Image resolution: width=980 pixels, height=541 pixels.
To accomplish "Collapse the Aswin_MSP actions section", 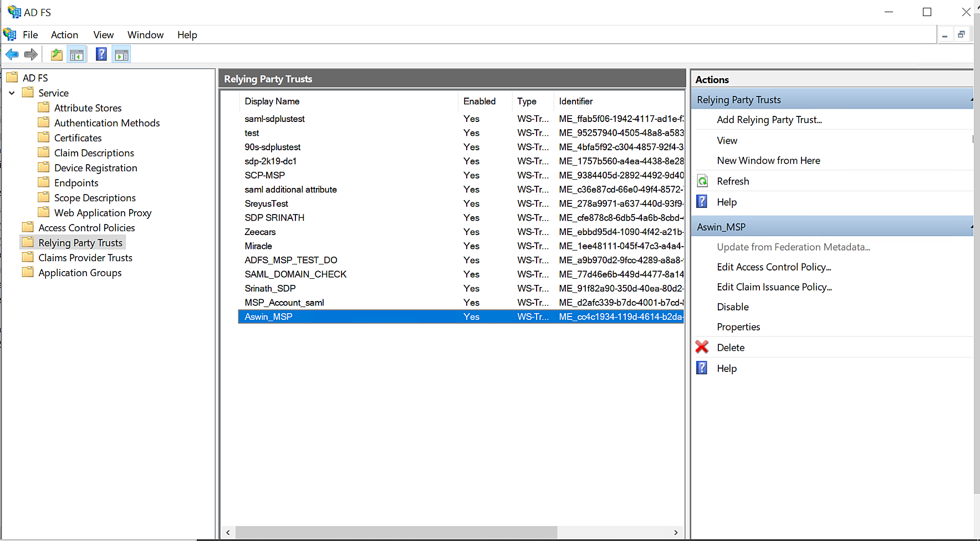I will pos(971,227).
